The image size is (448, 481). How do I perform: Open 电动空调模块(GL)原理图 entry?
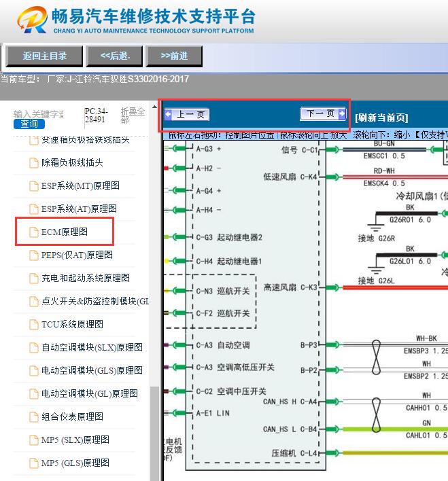(90, 393)
